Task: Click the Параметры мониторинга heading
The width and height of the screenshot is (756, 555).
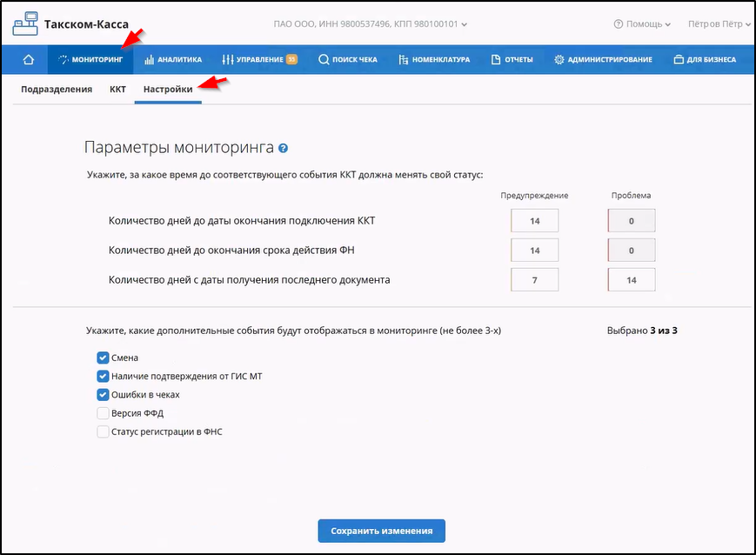Action: (179, 147)
